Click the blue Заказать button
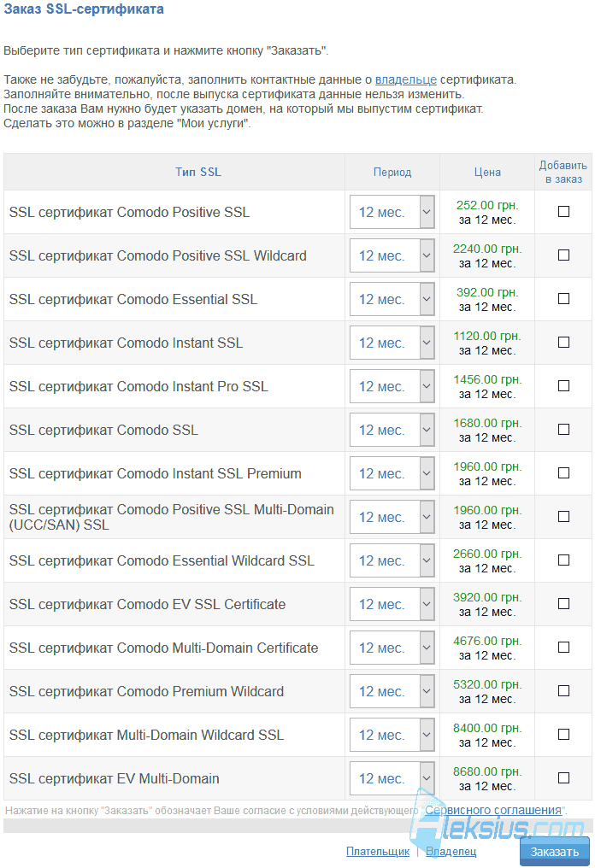 555,852
